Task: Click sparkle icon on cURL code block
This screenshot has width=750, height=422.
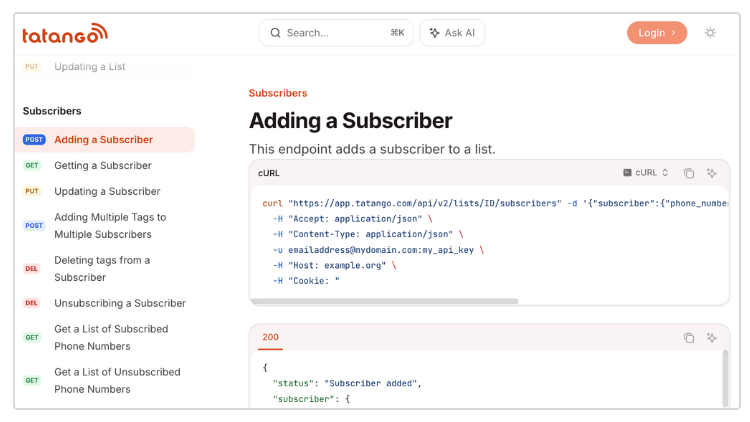Action: (x=712, y=173)
